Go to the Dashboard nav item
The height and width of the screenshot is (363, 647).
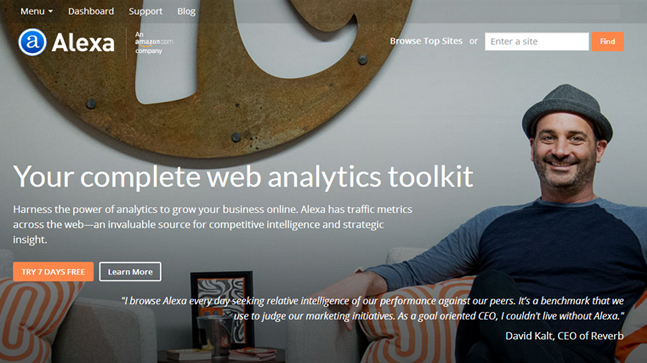coord(91,12)
